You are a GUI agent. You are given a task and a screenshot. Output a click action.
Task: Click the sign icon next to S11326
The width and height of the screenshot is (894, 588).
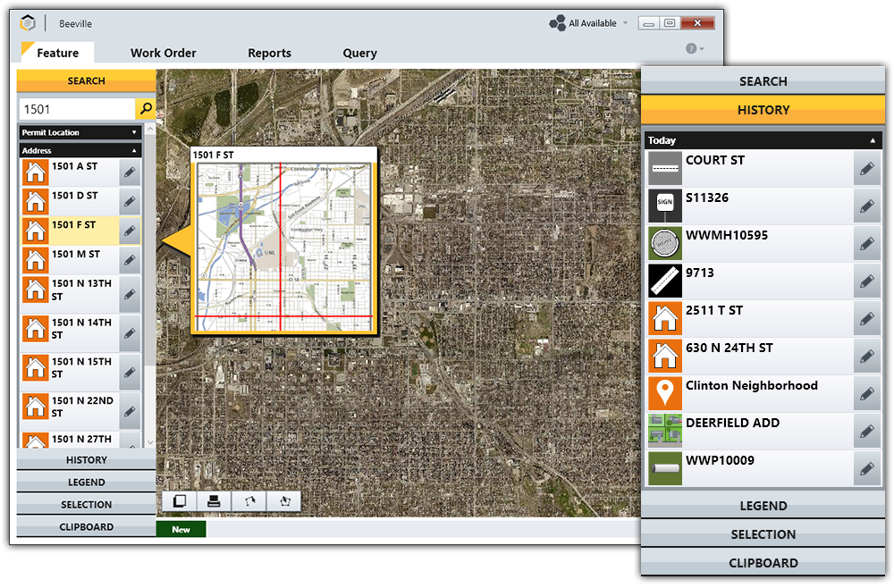[x=665, y=206]
